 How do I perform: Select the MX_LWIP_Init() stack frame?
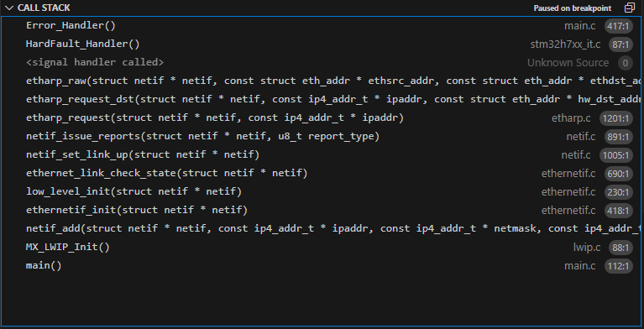click(x=322, y=248)
